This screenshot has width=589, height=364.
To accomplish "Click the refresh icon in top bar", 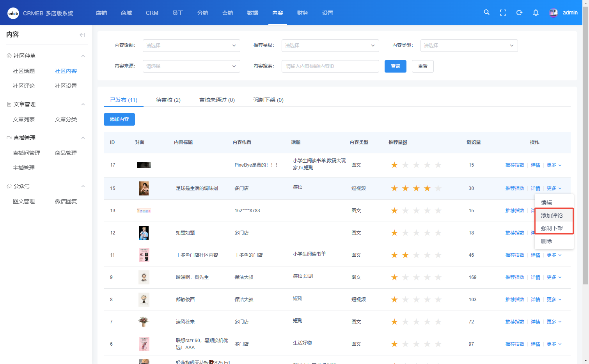I will coord(519,13).
